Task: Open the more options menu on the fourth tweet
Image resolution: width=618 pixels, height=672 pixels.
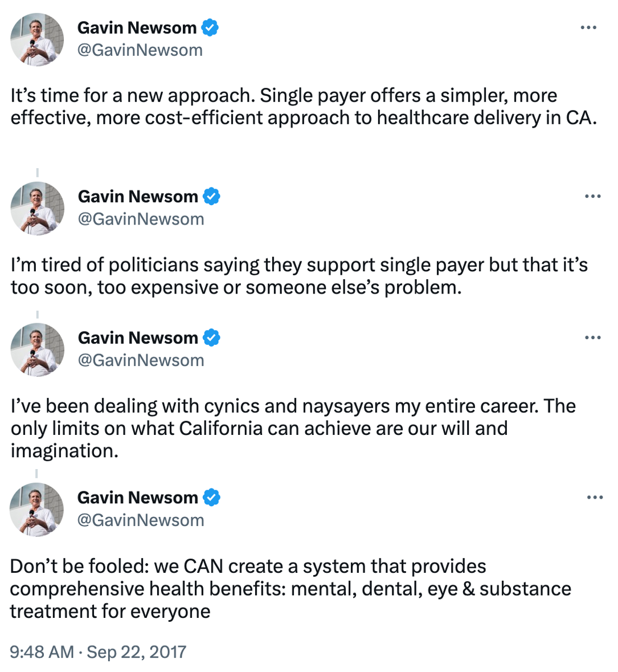Action: point(595,498)
